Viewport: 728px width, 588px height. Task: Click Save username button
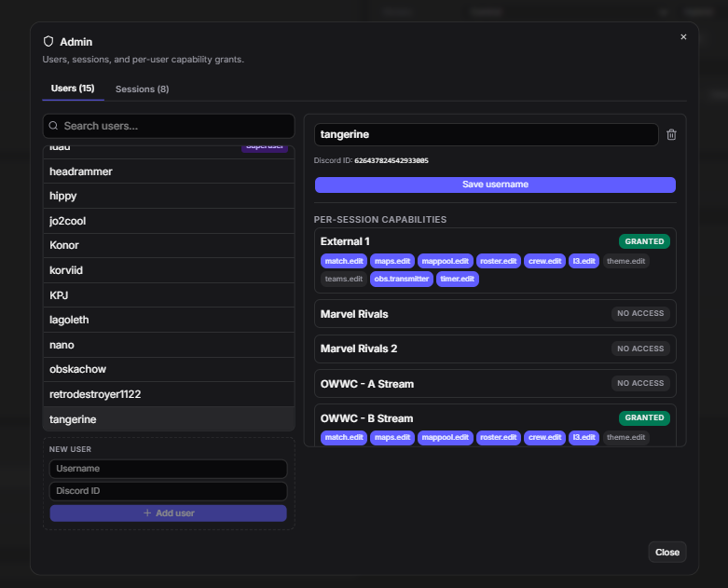[495, 185]
